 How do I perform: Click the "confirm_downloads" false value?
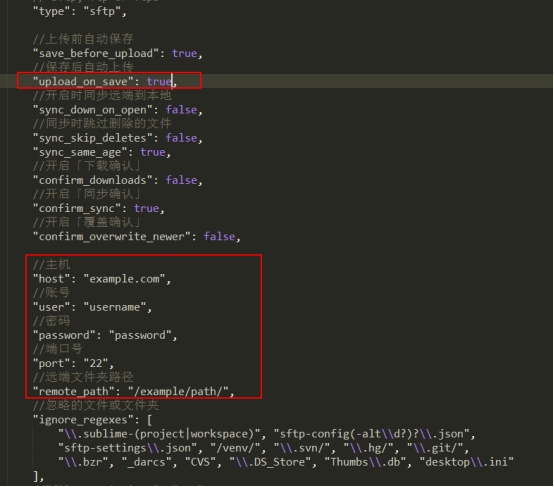(181, 180)
